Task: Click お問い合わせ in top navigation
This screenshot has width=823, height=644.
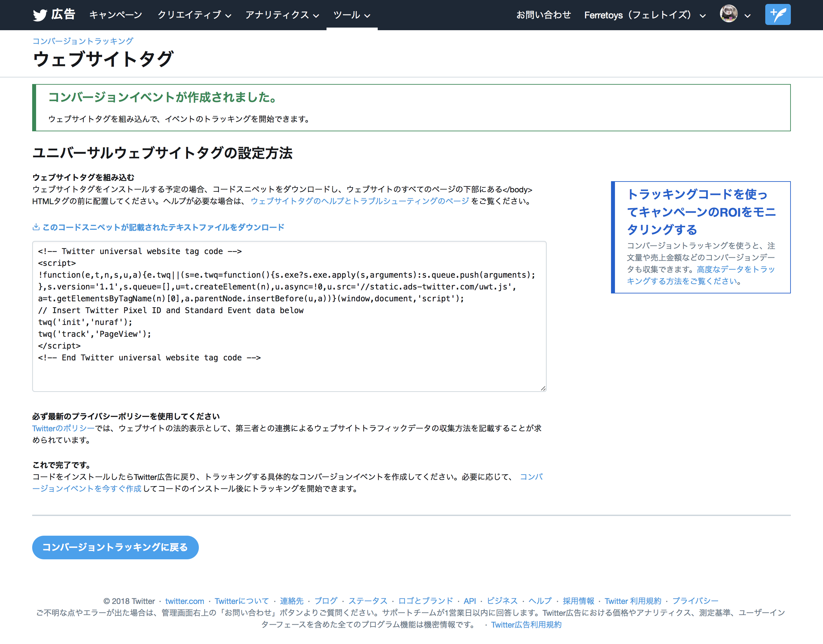Action: pos(543,15)
